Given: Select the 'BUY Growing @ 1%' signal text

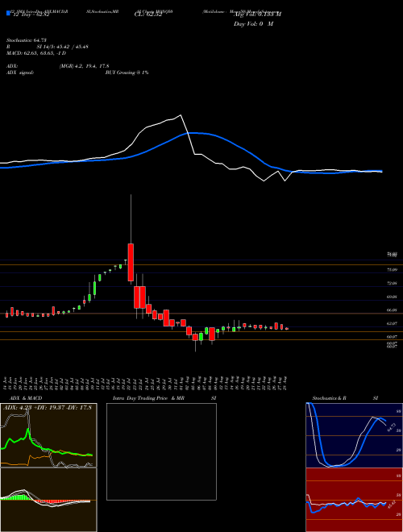Looking at the screenshot, I should coord(127,73).
